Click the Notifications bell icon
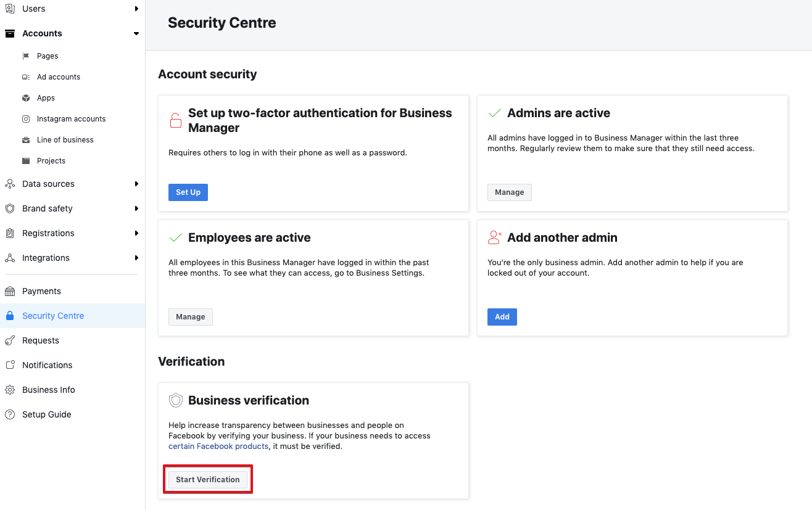The image size is (812, 510). point(10,365)
